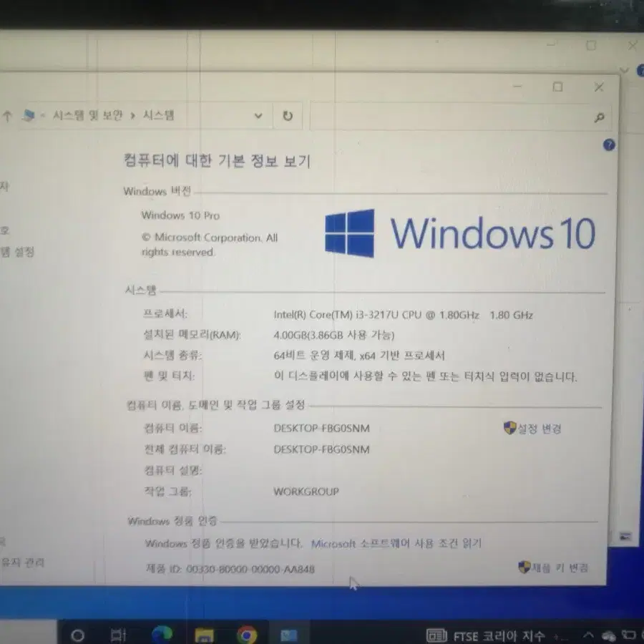Click the WORKGROUP value
Image resolution: width=644 pixels, height=644 pixels.
[306, 492]
